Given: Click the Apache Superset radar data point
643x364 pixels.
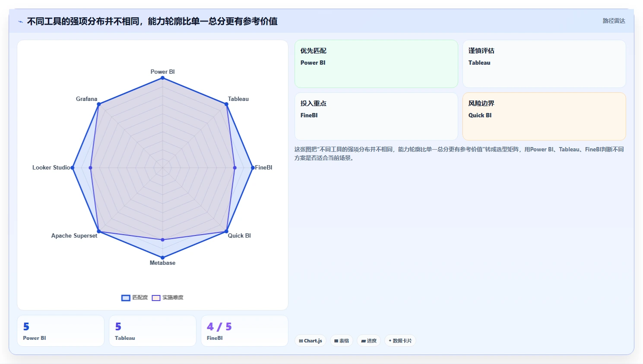Looking at the screenshot, I should point(99,231).
